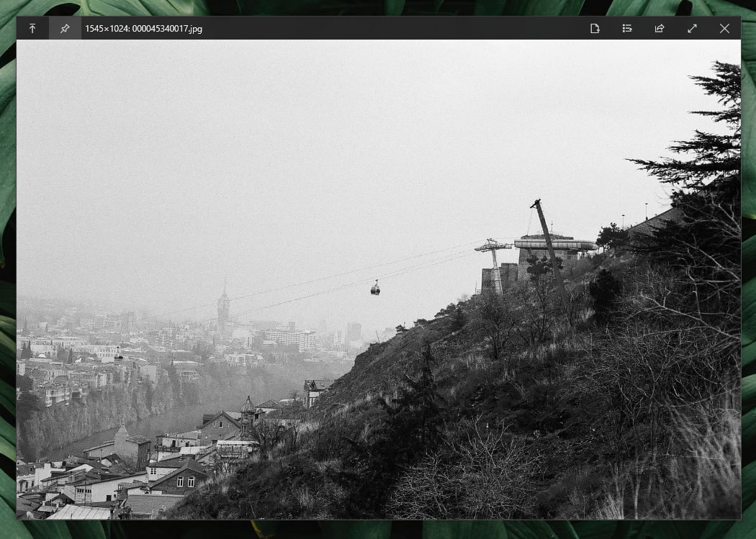Open the list options icon
756x539 pixels.
(627, 28)
